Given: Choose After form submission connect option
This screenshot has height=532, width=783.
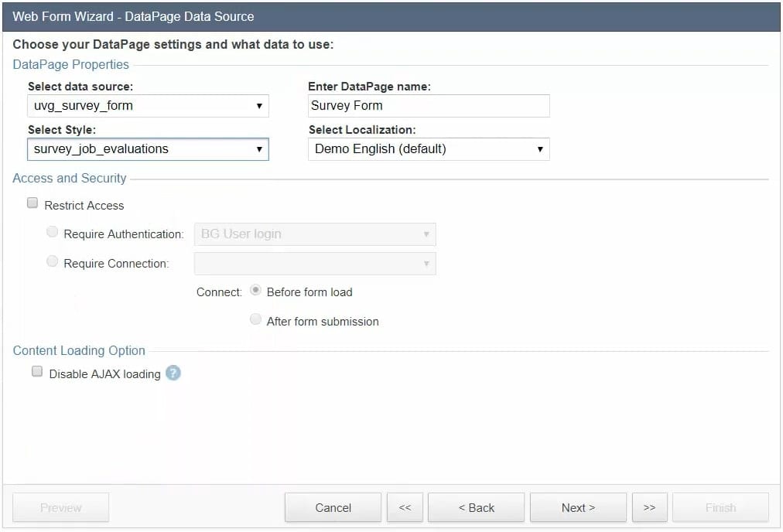Looking at the screenshot, I should [x=255, y=320].
